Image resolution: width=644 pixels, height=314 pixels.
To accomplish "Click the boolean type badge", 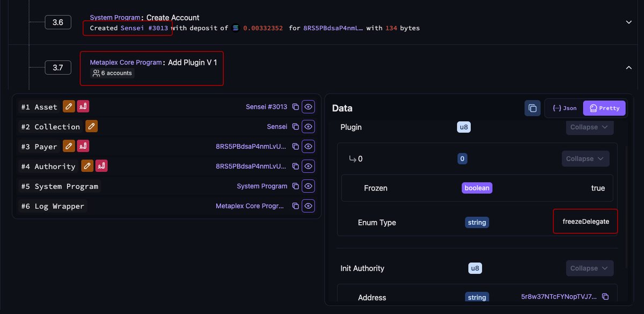I will (x=477, y=188).
